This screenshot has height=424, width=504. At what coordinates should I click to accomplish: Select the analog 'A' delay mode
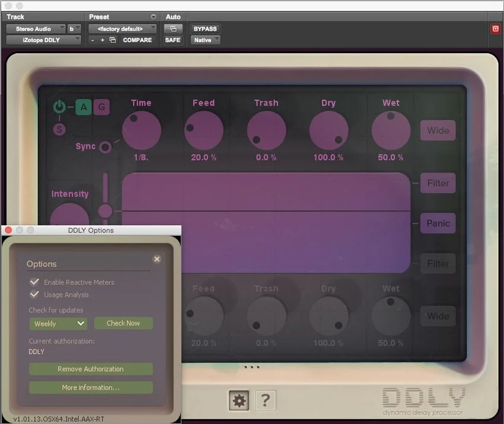point(84,107)
